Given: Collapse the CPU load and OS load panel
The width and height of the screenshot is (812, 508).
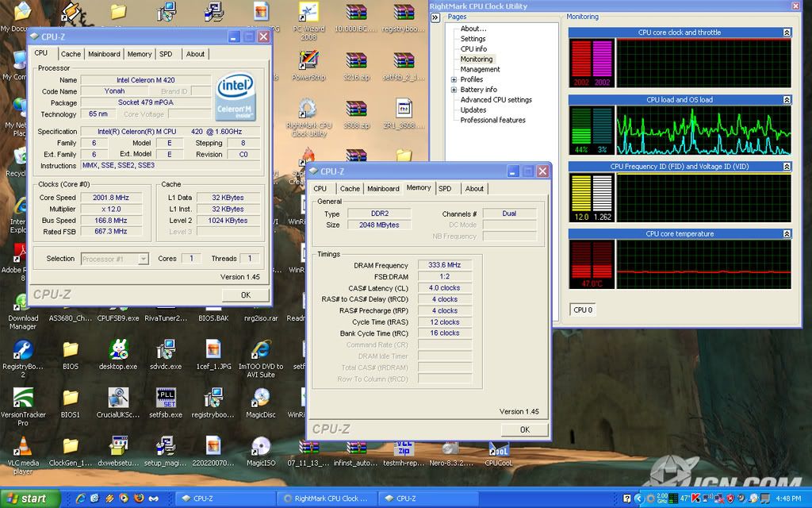Looking at the screenshot, I should 787,99.
